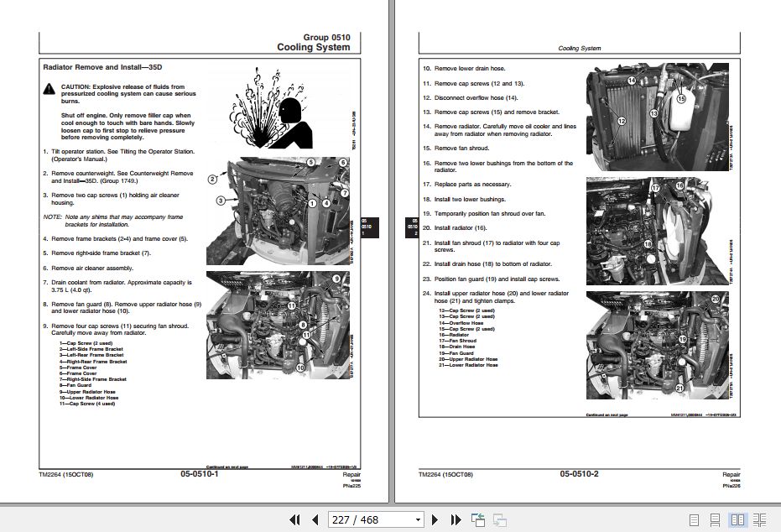Click the italic 'Cooling System' header on right page

pyautogui.click(x=580, y=49)
